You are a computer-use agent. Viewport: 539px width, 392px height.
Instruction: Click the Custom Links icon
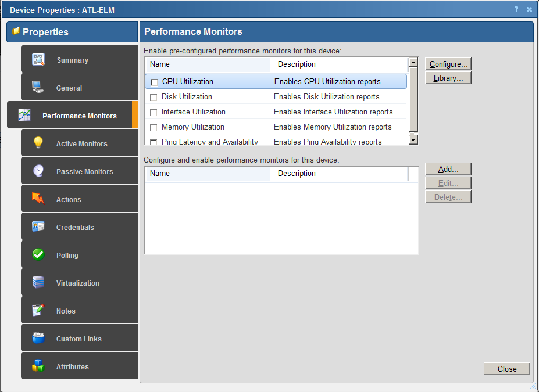pyautogui.click(x=38, y=338)
